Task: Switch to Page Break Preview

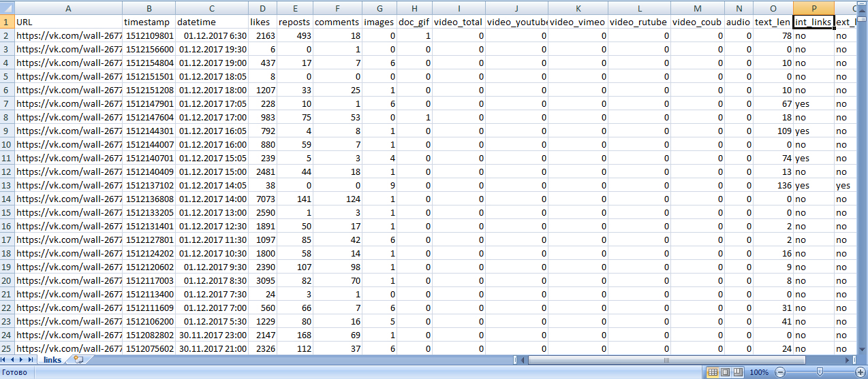Action: 737,372
